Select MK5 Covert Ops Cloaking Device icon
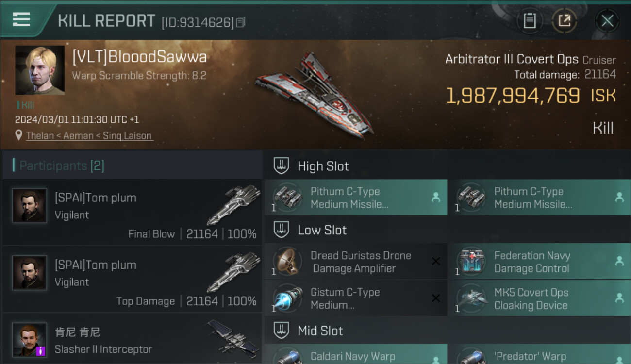The width and height of the screenshot is (631, 364). coord(472,298)
